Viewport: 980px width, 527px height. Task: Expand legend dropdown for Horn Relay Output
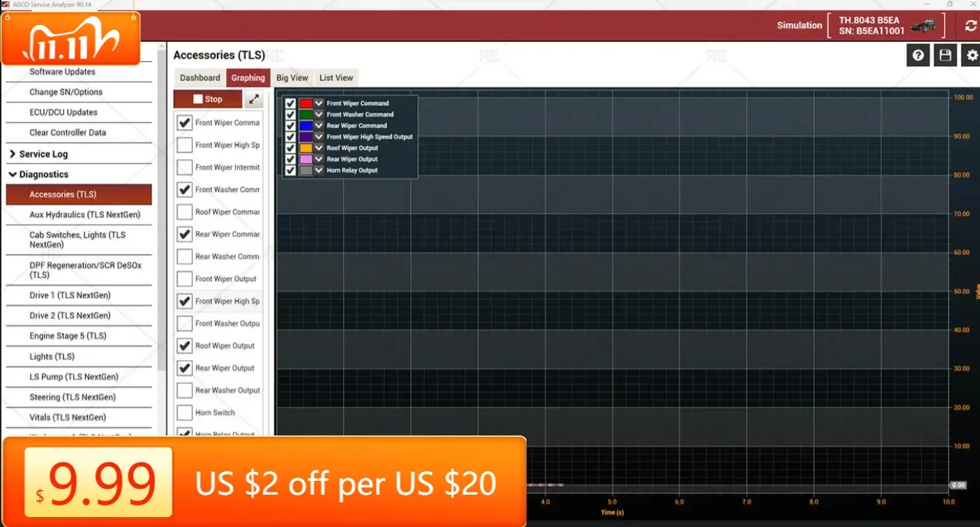[319, 170]
